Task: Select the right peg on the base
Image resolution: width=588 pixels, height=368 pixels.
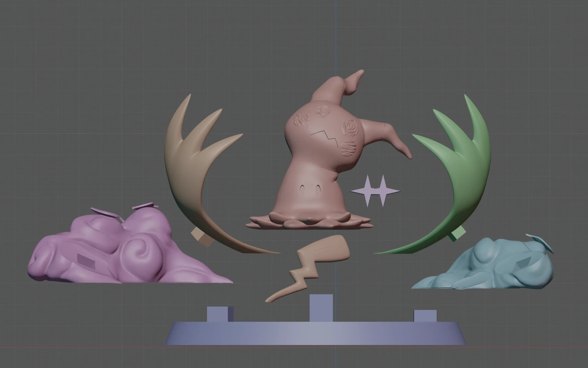Action: click(x=425, y=316)
